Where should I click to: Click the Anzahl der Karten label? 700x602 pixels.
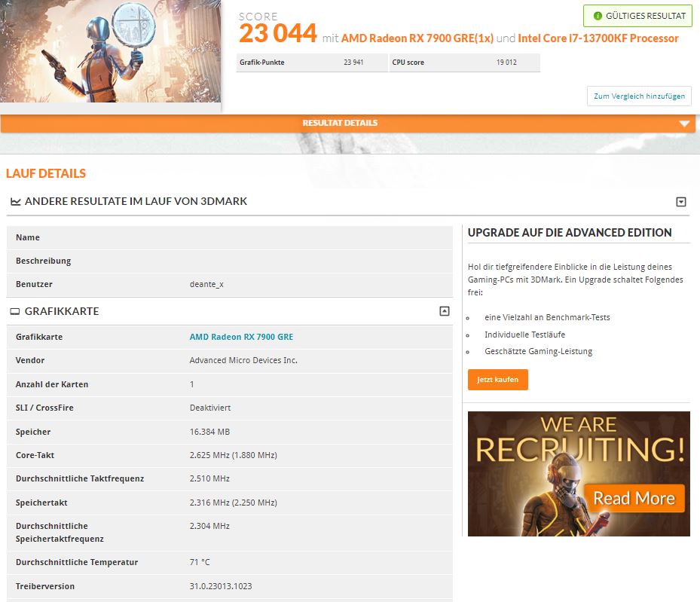(52, 384)
